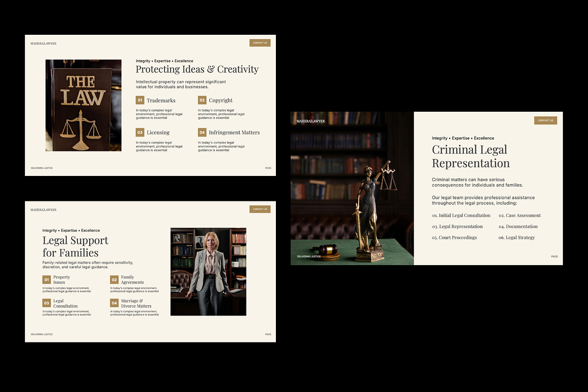
Task: Select the 01 badge beside Property Issues
Action: click(47, 280)
